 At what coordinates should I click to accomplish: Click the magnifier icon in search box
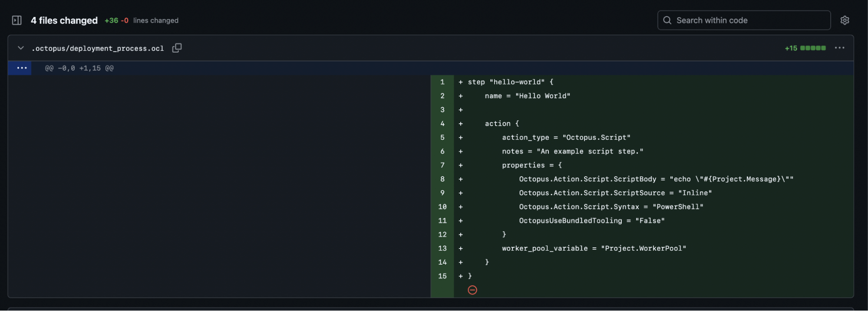[x=667, y=20]
